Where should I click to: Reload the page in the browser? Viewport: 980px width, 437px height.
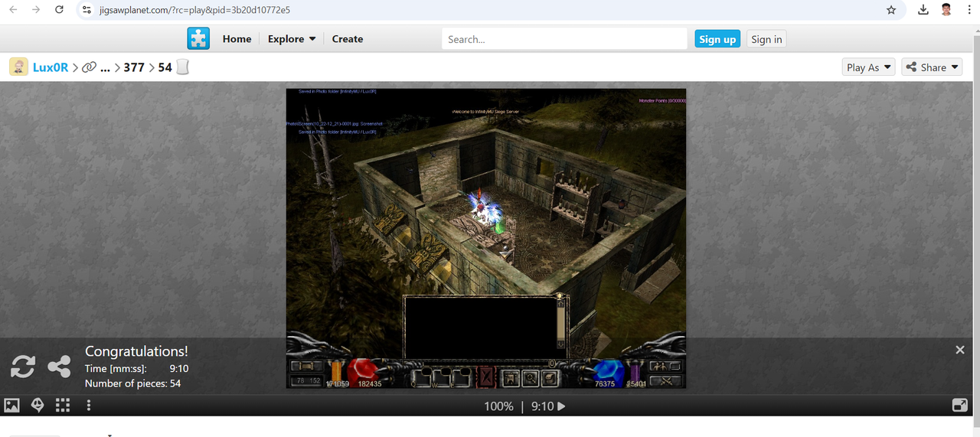tap(60, 10)
